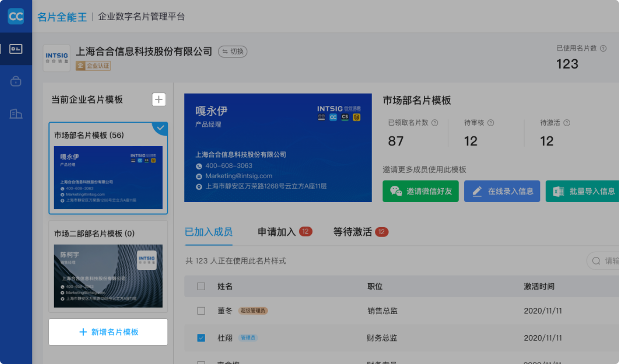Screen dimensions: 619x364
Task: Click the 当前企业名片模板 heading
Action: pyautogui.click(x=87, y=100)
